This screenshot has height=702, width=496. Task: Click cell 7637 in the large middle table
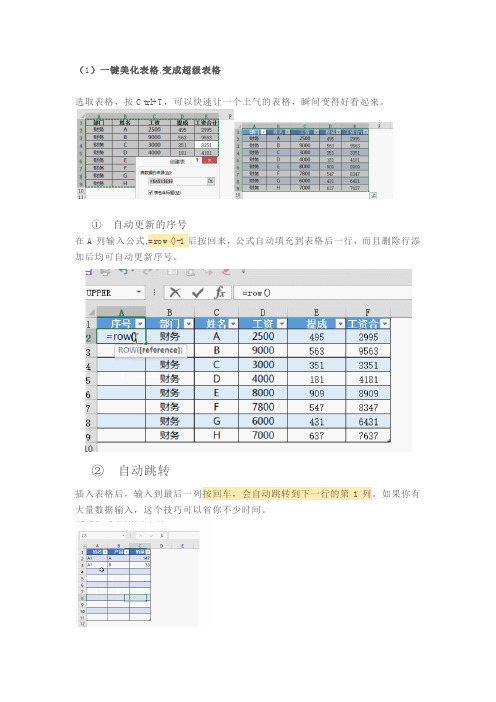coord(368,436)
